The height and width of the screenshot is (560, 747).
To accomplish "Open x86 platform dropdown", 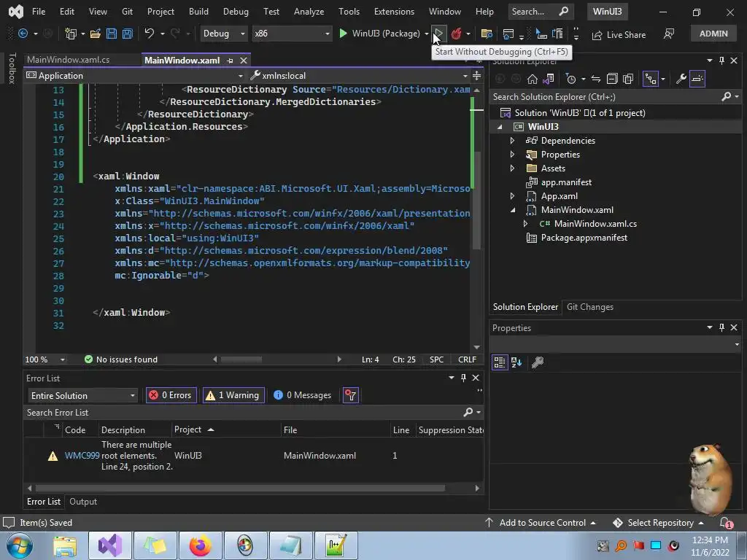I will click(x=292, y=34).
